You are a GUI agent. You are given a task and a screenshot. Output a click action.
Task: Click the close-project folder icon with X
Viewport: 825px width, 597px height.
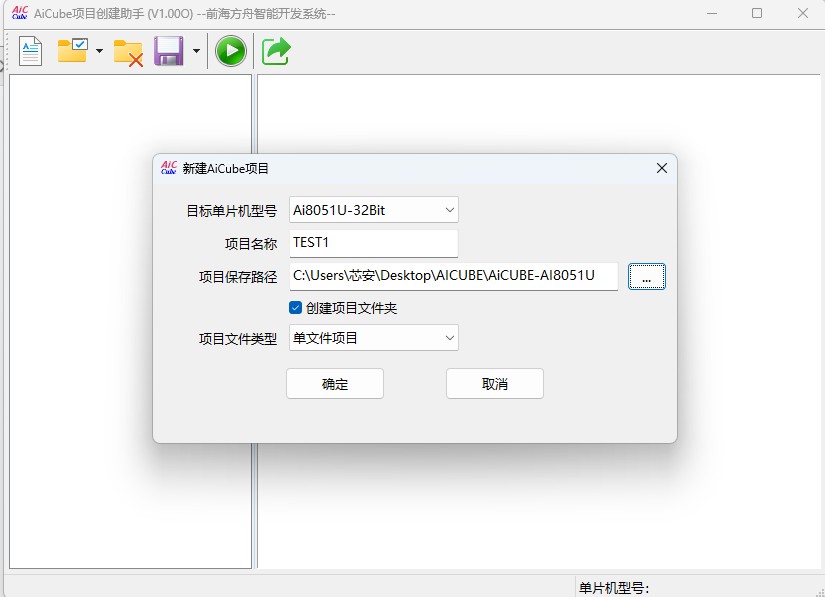tap(128, 53)
